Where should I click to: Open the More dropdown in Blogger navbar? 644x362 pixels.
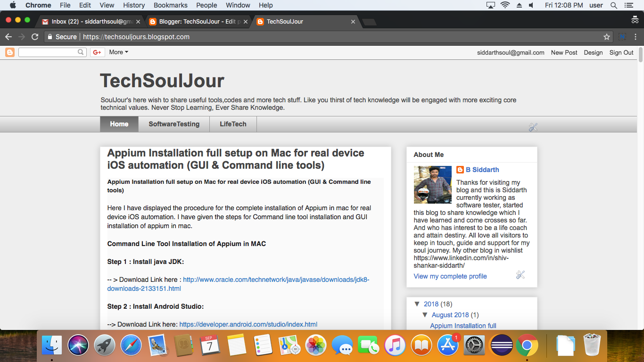(x=119, y=52)
